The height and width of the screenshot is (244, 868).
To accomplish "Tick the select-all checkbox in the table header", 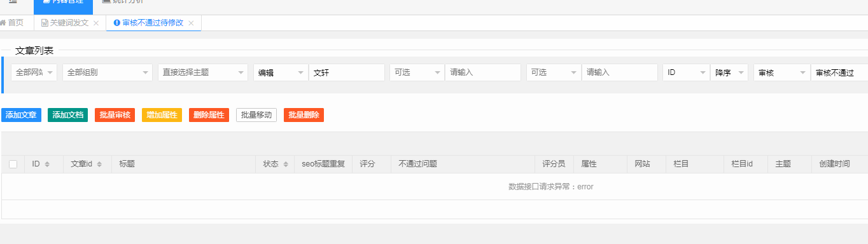I will click(13, 164).
